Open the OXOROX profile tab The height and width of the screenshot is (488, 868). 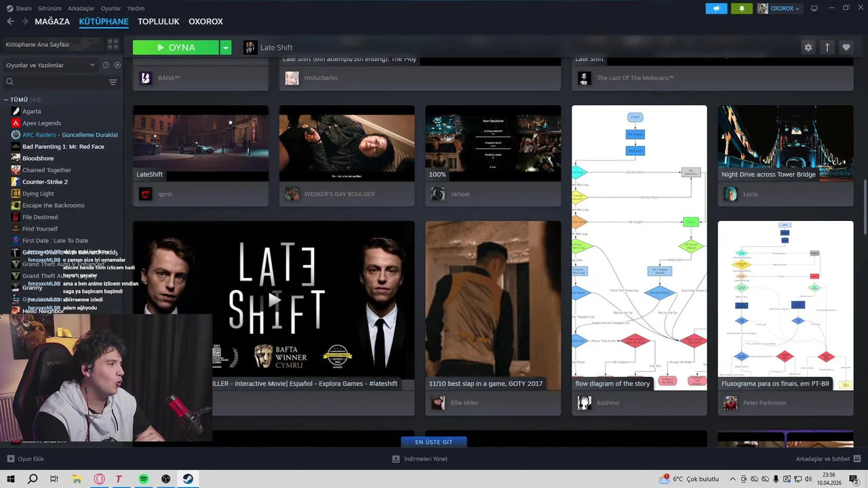tap(205, 22)
